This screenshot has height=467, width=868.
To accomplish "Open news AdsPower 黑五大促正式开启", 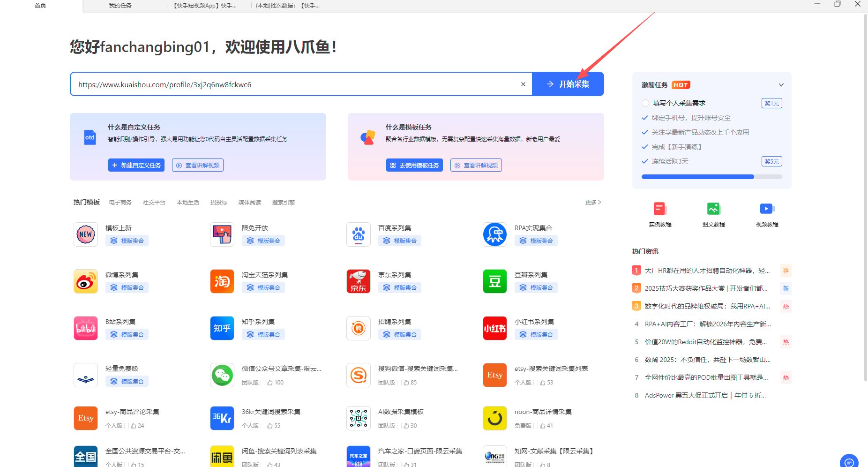I will 705,395.
